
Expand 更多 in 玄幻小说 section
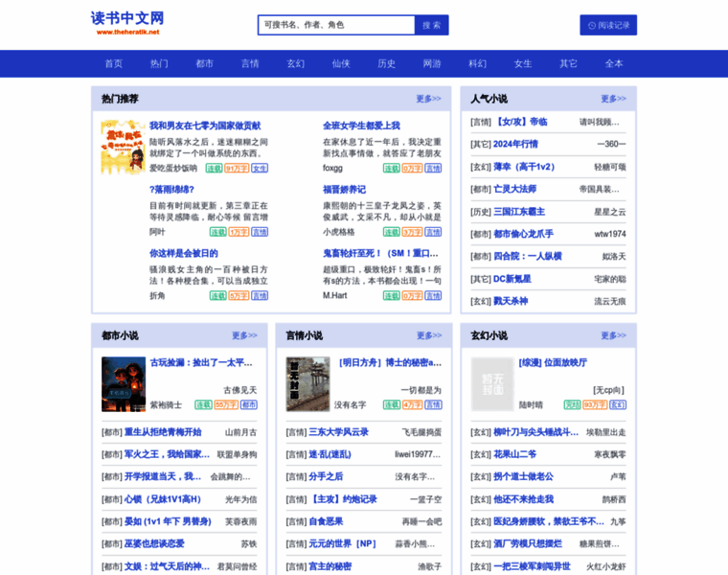tap(613, 335)
